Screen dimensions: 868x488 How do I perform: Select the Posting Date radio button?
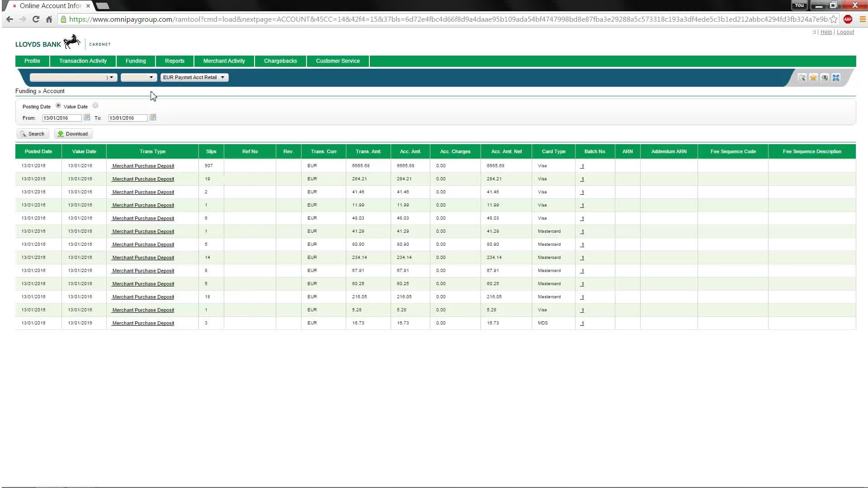pos(58,106)
